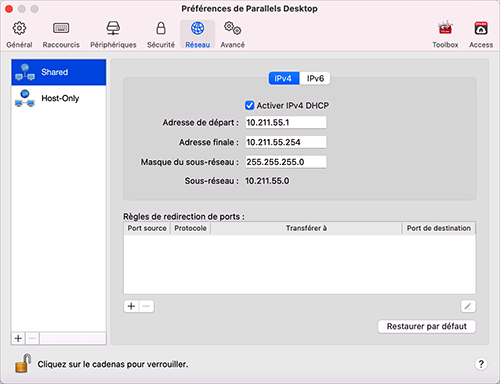Screen dimensions: 500x384
Task: Click Restaurer par défaut button
Action: pos(427,326)
